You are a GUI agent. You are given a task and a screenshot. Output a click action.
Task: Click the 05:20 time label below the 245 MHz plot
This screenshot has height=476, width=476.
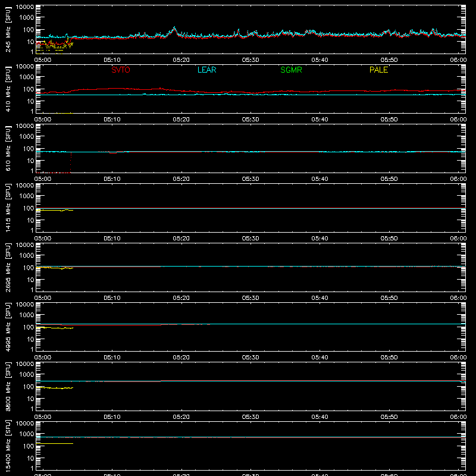(181, 60)
